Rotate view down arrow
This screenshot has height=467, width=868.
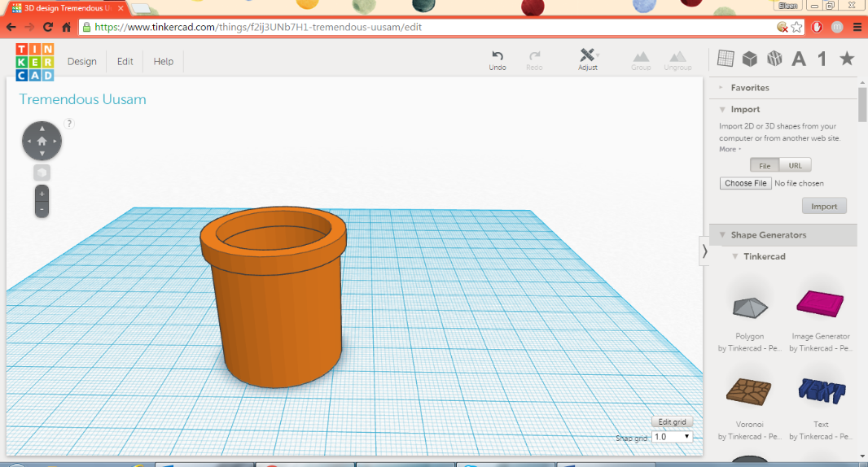pos(42,154)
